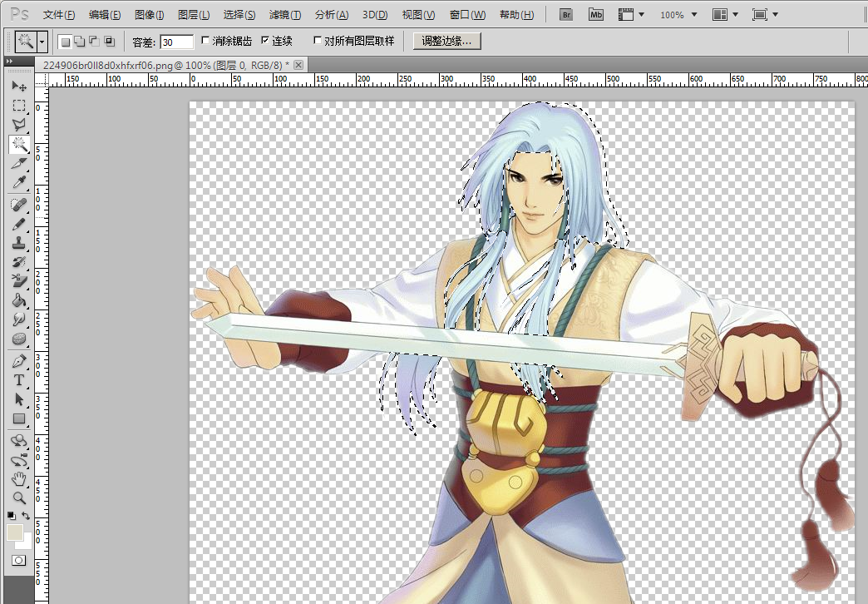Enable 对所有图层取样 checkbox
The image size is (868, 604).
pos(318,41)
